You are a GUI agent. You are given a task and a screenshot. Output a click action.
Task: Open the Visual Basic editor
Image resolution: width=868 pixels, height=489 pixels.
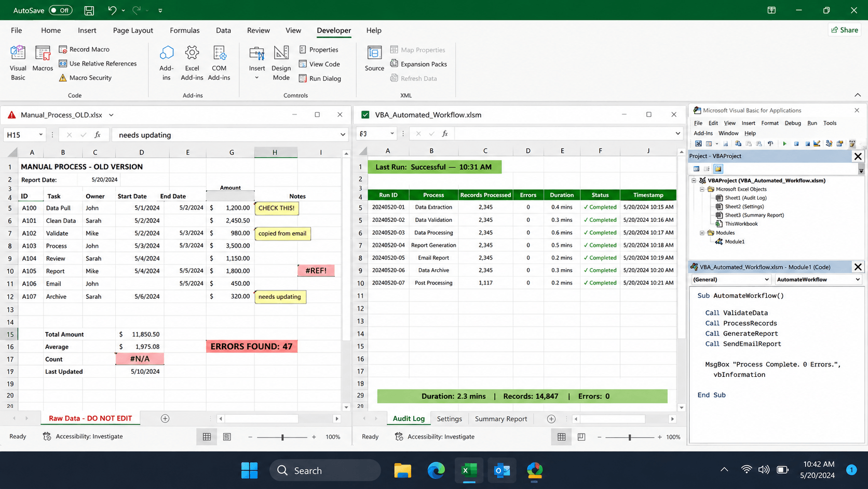[x=18, y=63]
